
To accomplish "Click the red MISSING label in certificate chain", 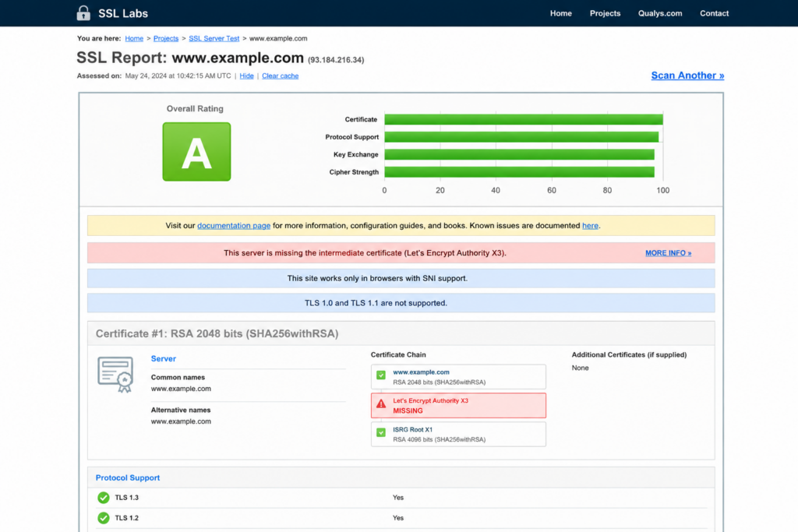I will click(x=408, y=411).
